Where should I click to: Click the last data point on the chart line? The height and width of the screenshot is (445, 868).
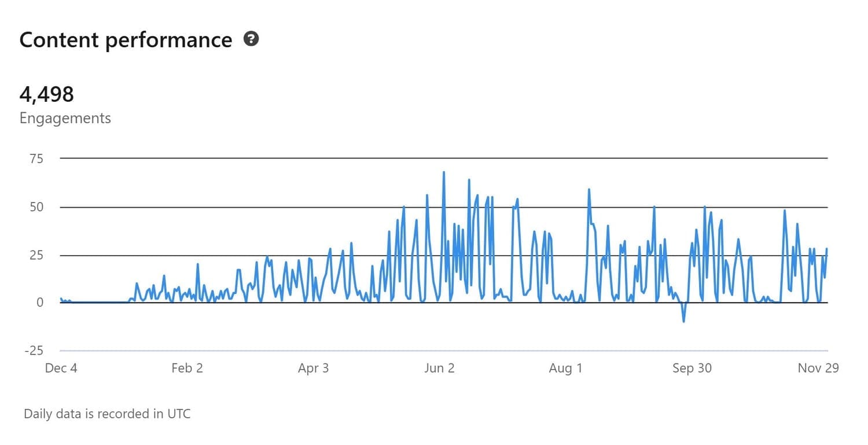coord(827,249)
